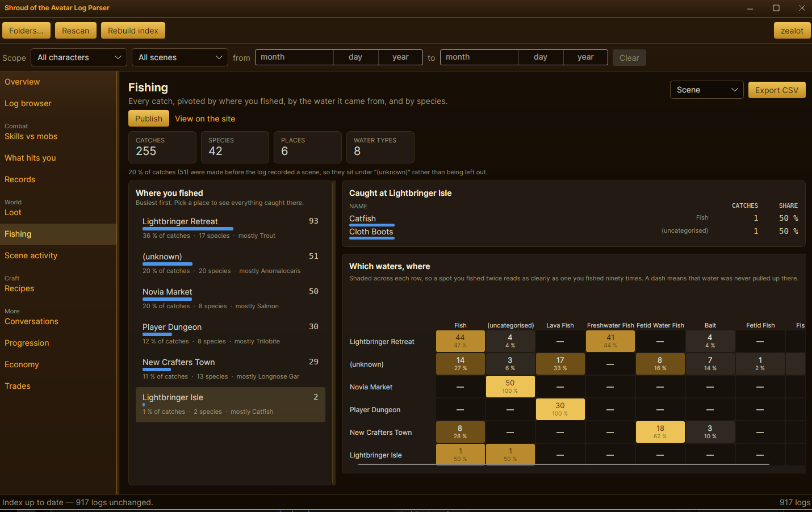Open What hits you page
812x512 pixels.
(x=58, y=158)
